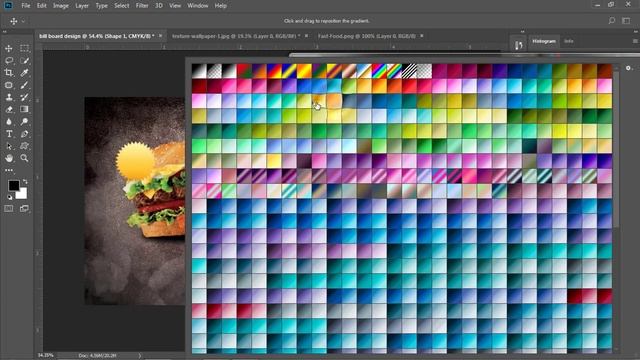Image resolution: width=640 pixels, height=360 pixels.
Task: Reset default foreground and background colors
Action: 9,198
